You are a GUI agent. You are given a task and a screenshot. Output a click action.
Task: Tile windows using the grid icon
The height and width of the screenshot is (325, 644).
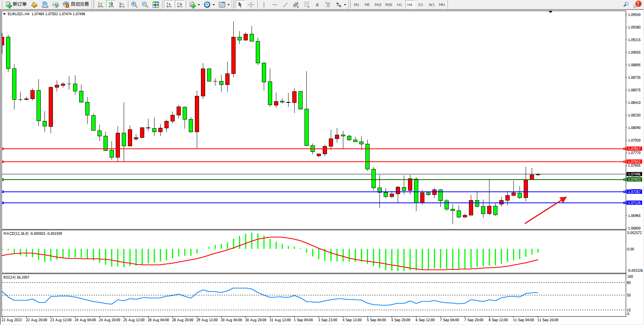(156, 5)
